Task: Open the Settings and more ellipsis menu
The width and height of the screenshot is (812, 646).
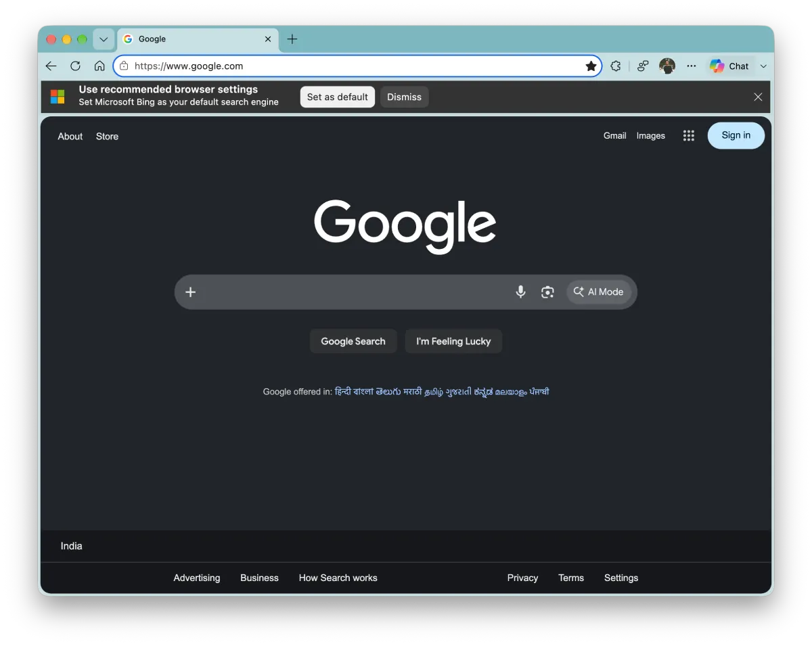Action: pyautogui.click(x=691, y=66)
